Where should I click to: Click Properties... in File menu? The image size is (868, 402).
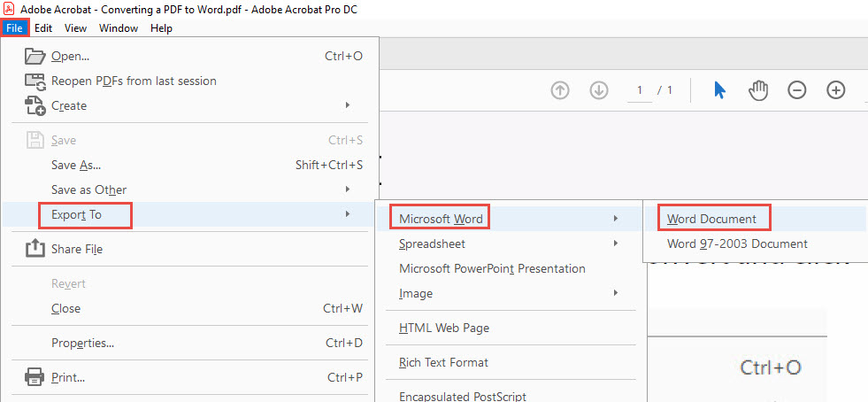[x=83, y=344]
